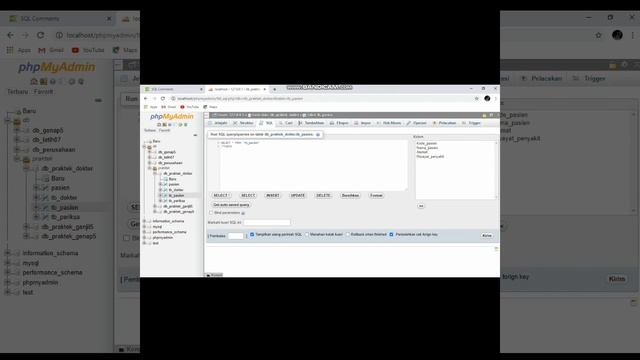Select Riwayat_penyakit in the column list
The height and width of the screenshot is (360, 640).
pyautogui.click(x=430, y=157)
